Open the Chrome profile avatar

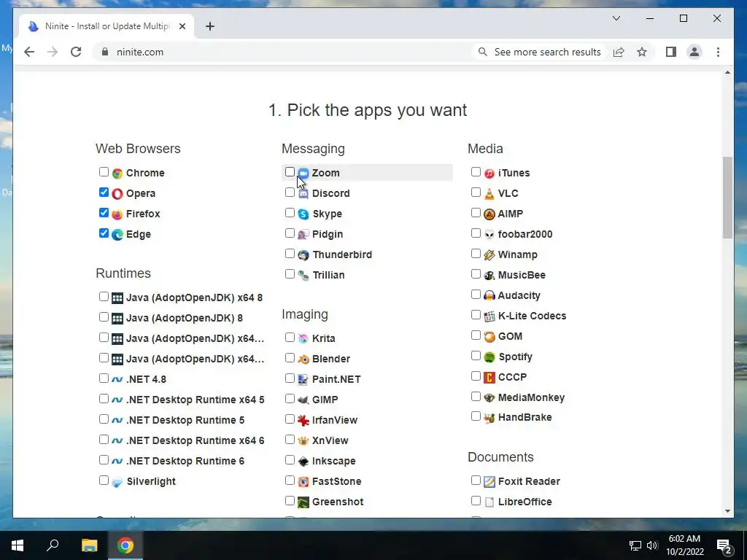(x=694, y=52)
